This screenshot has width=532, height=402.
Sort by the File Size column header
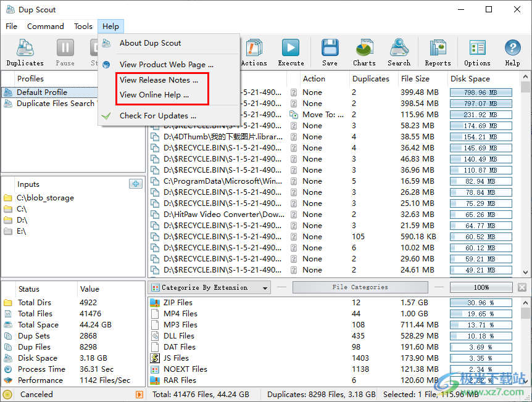[423, 79]
